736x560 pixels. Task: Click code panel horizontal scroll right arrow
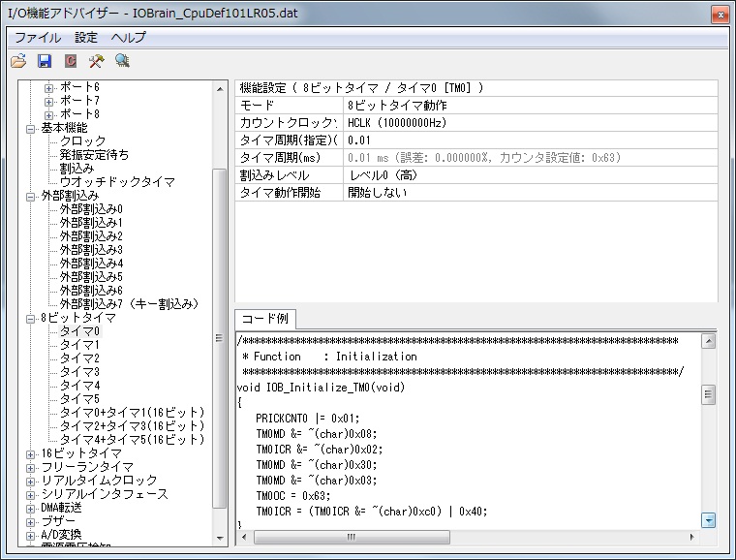pyautogui.click(x=691, y=537)
